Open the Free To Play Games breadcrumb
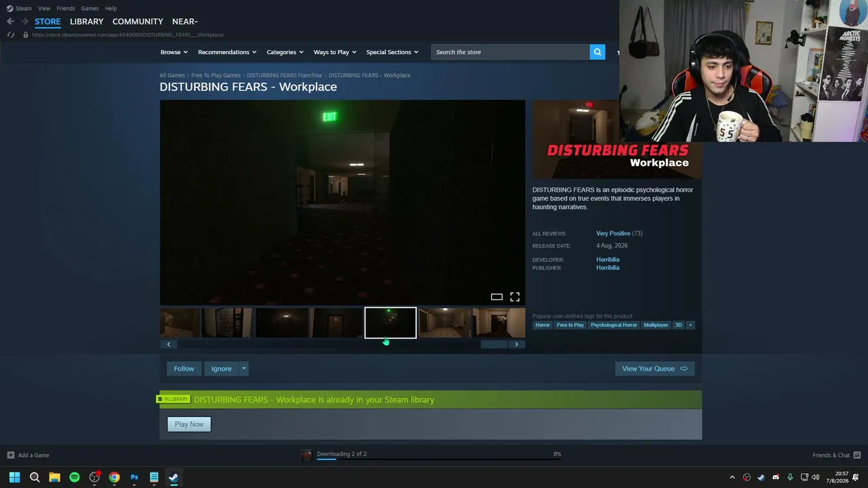The height and width of the screenshot is (488, 868). 216,75
